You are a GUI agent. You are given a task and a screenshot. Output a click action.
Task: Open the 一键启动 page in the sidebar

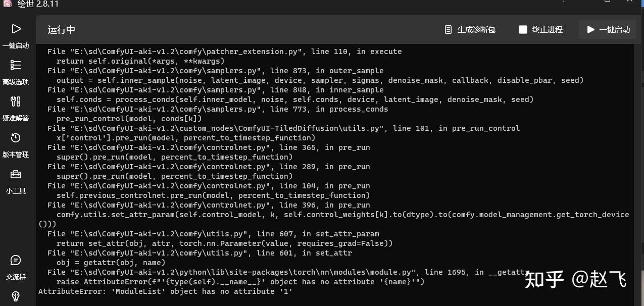coord(16,35)
